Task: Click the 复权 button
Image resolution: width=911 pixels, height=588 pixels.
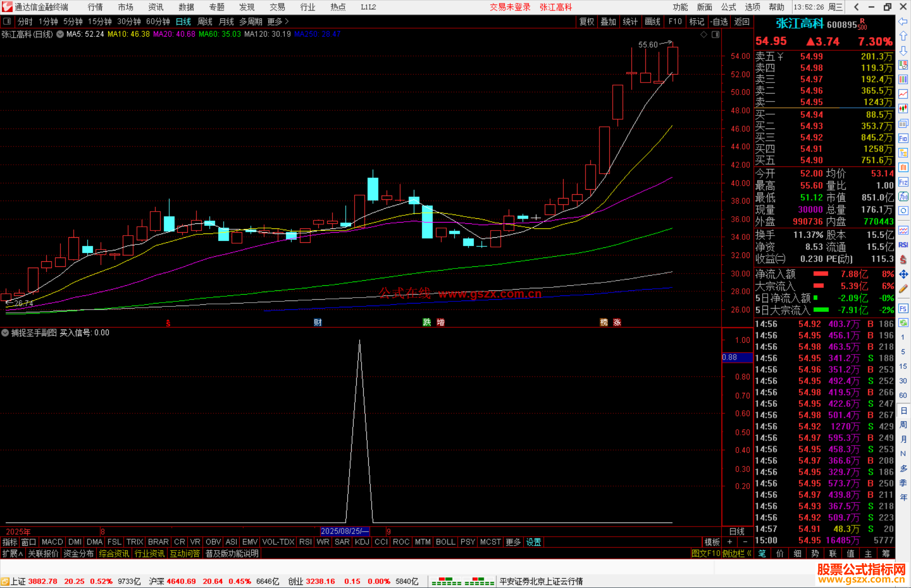Action: pyautogui.click(x=586, y=21)
